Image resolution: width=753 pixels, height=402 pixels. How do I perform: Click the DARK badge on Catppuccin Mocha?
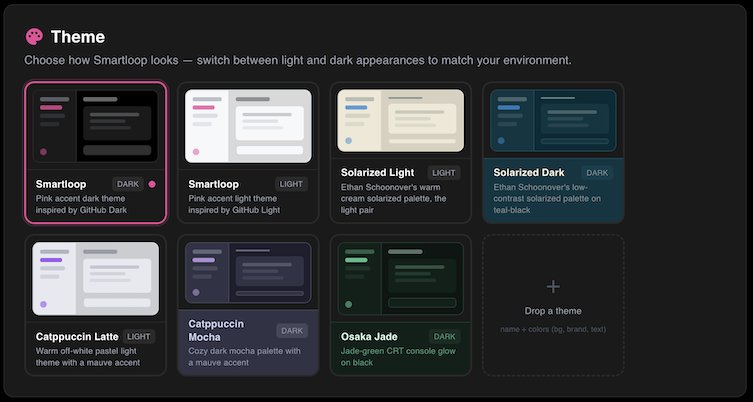pos(292,330)
